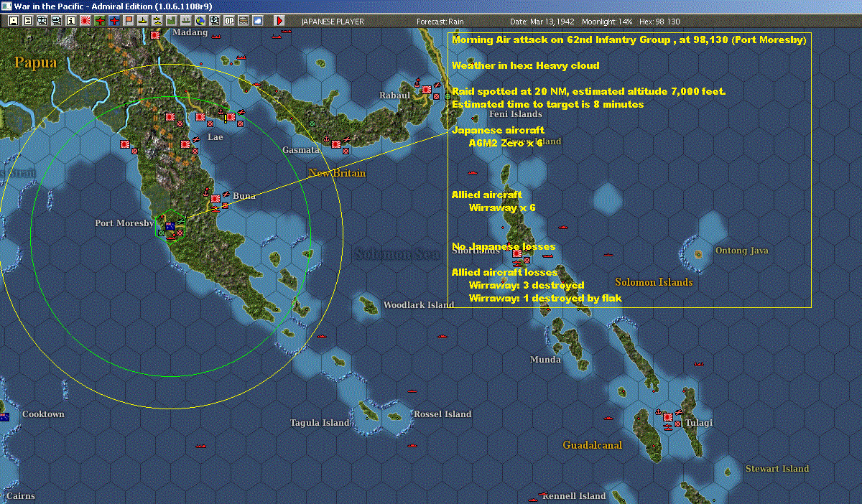Select the Japanese flag at Shortlands
Screen dimensions: 862x504
pyautogui.click(x=516, y=253)
